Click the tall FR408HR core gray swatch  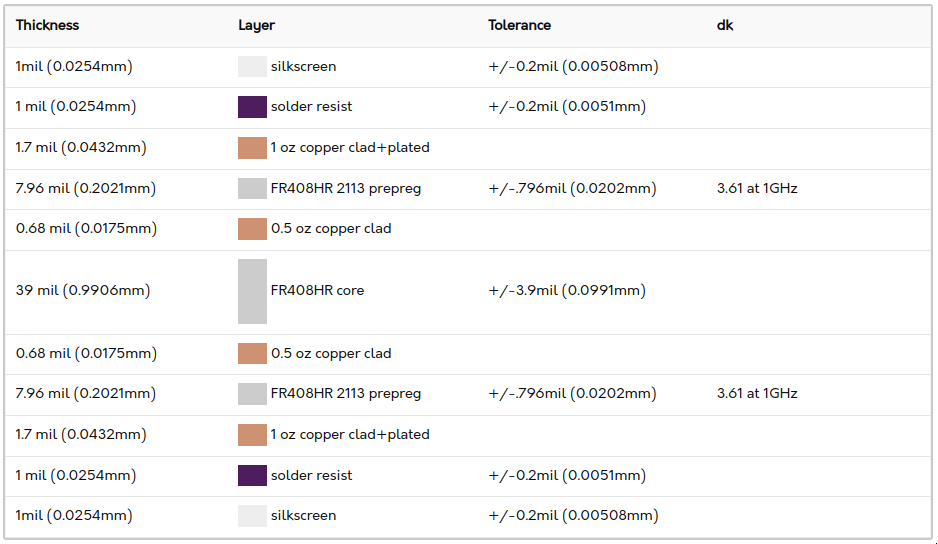(252, 291)
